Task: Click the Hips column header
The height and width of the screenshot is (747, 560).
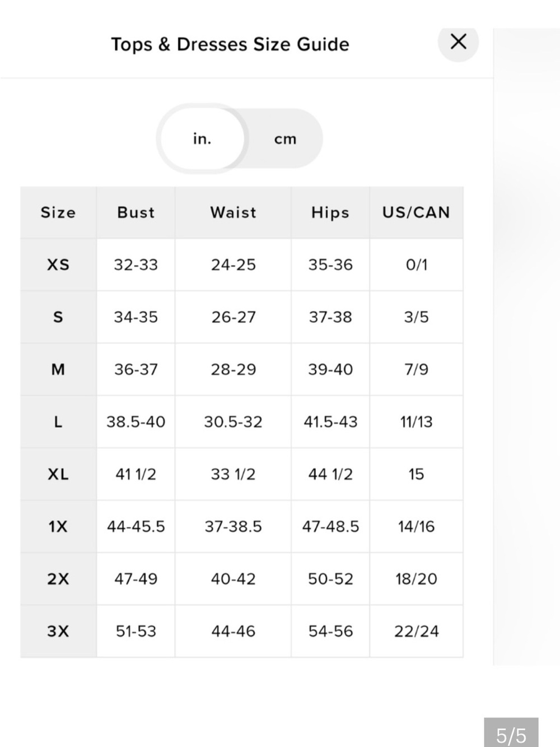Action: click(330, 212)
